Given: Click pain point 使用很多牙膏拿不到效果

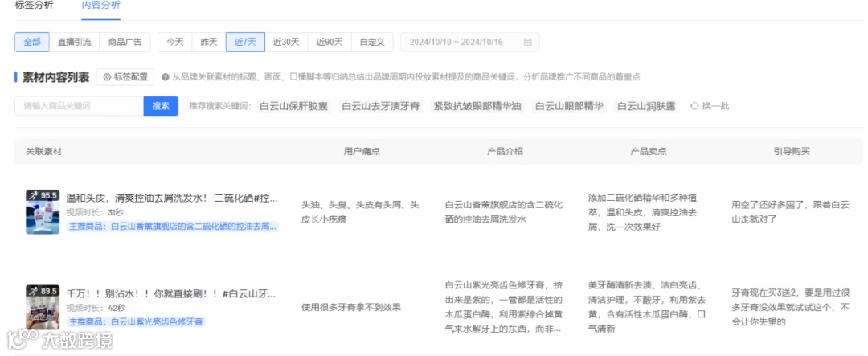Looking at the screenshot, I should coord(351,307).
